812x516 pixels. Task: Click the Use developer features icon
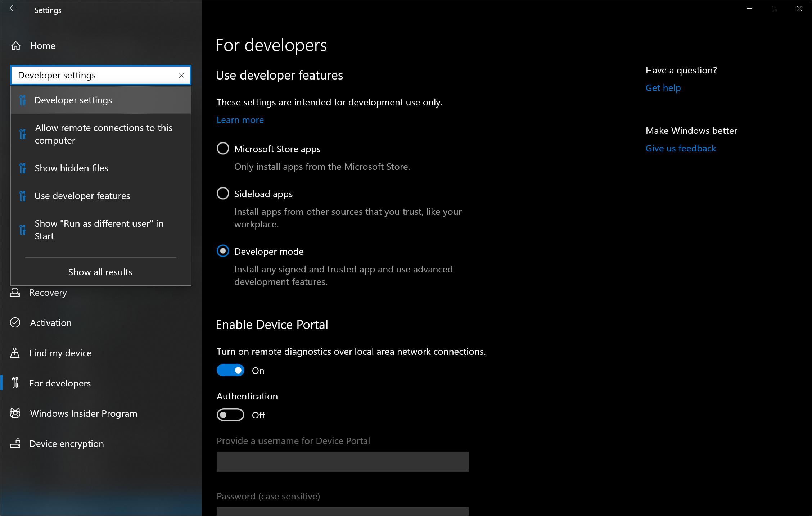tap(23, 195)
